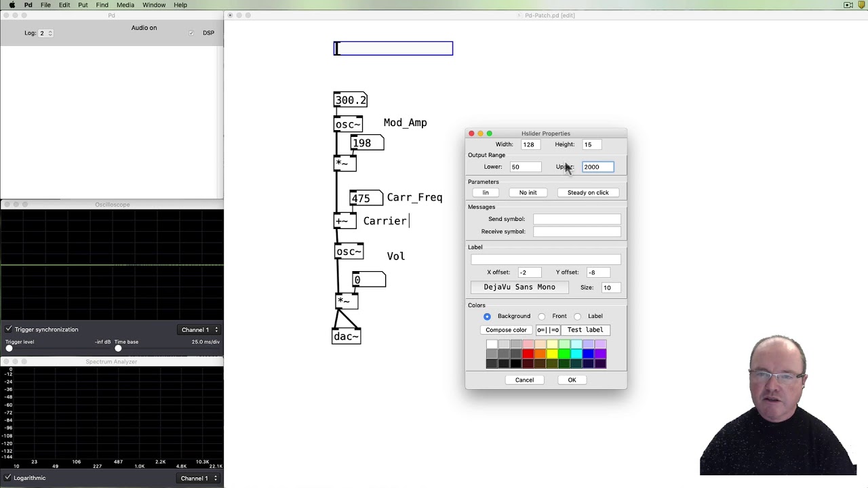868x488 pixels.
Task: Open the Put menu
Action: pos(83,5)
